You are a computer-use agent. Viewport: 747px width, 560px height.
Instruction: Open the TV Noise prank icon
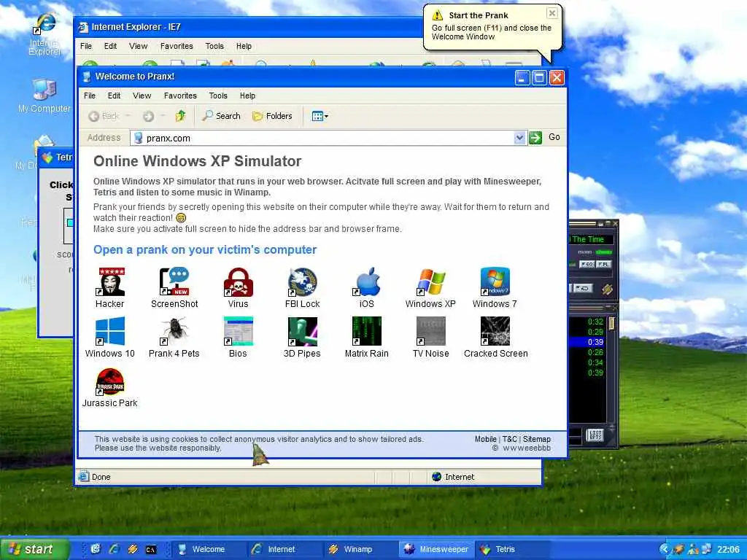(x=430, y=331)
